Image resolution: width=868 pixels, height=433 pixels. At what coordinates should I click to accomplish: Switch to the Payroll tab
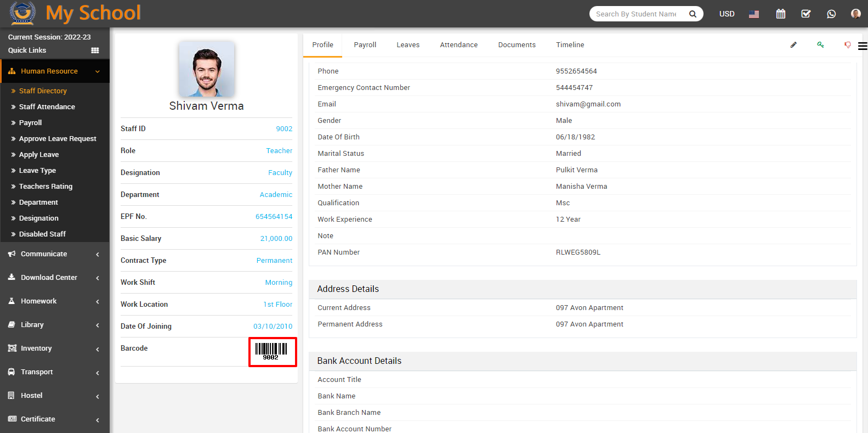365,45
